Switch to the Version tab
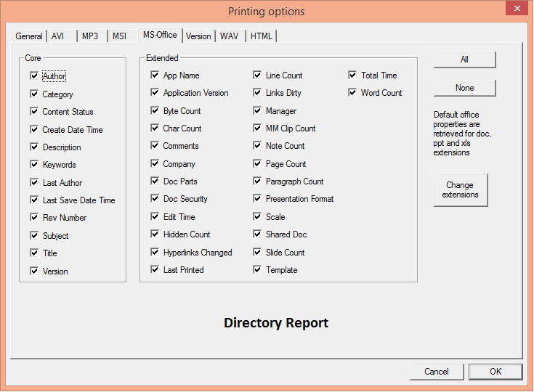The image size is (534, 392). (198, 36)
